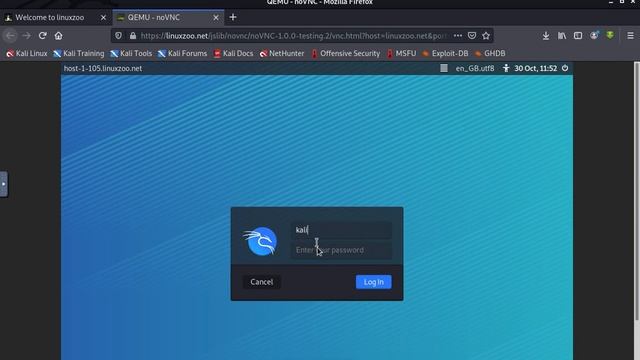Open NetHunter bookmark
640x360 pixels.
(x=282, y=53)
